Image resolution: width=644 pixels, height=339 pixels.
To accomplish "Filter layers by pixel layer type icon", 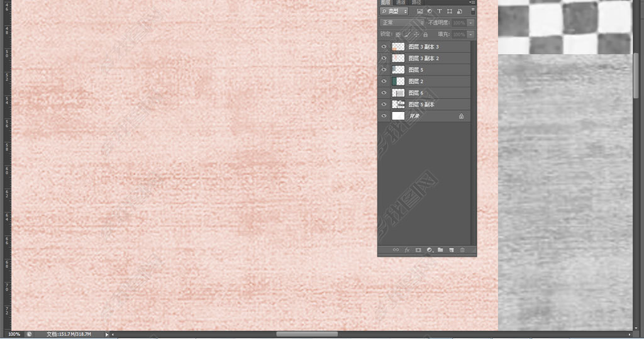I will click(x=419, y=11).
